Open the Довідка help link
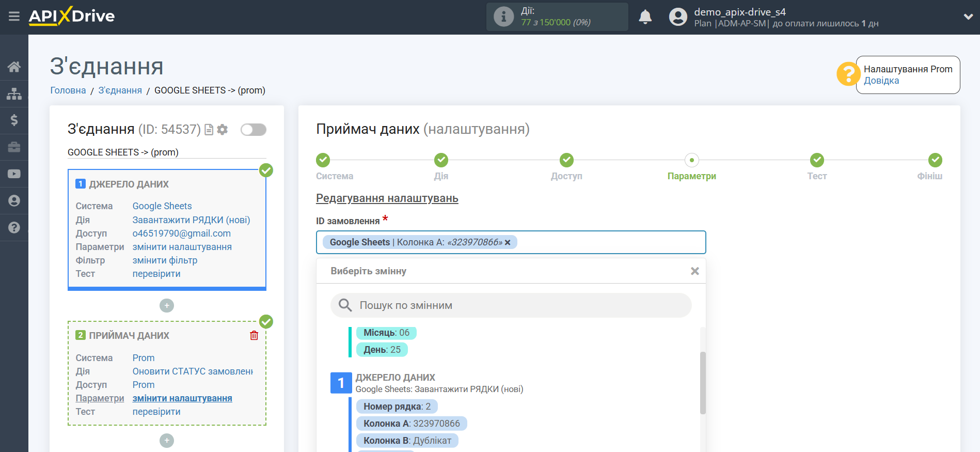980x452 pixels. tap(881, 81)
